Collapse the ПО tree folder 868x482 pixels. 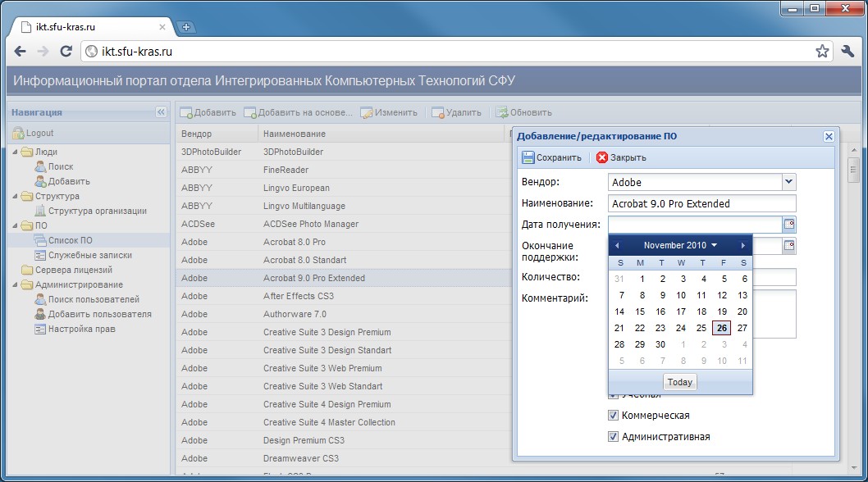tap(15, 225)
